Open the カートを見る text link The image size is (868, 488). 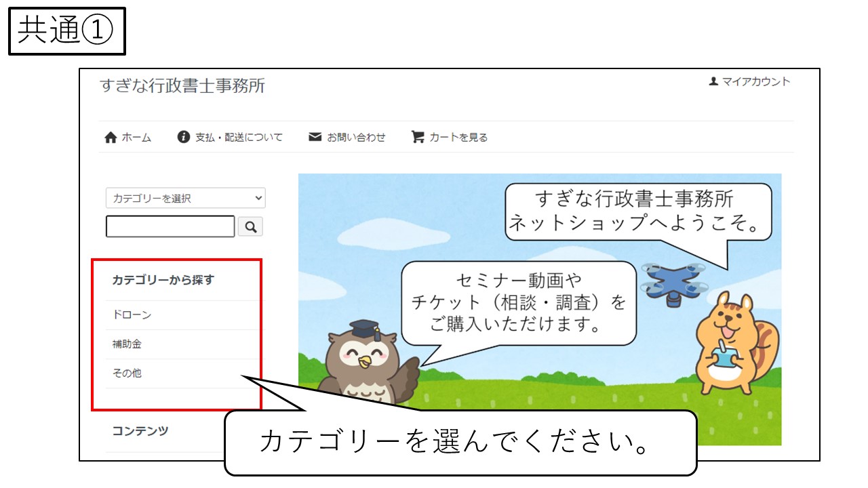pos(458,138)
